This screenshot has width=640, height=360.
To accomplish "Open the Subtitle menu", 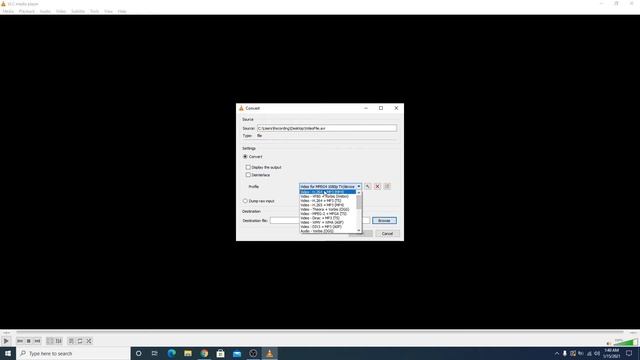I will [78, 11].
